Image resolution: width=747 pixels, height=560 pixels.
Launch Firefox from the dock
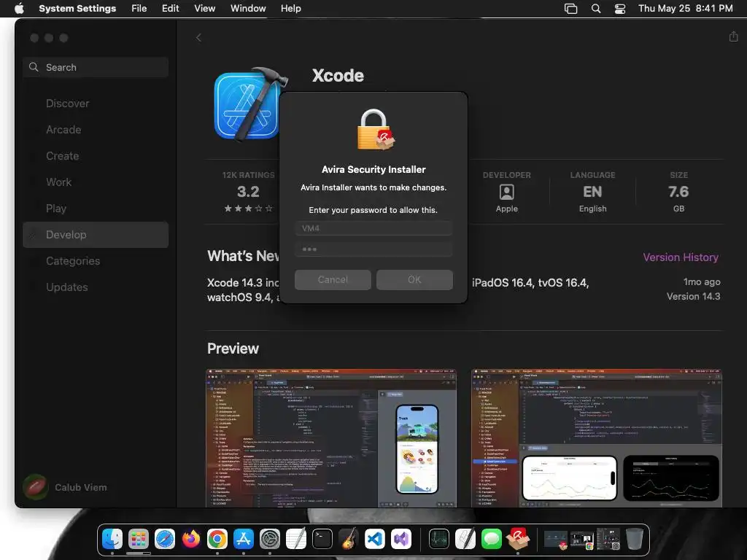tap(191, 539)
